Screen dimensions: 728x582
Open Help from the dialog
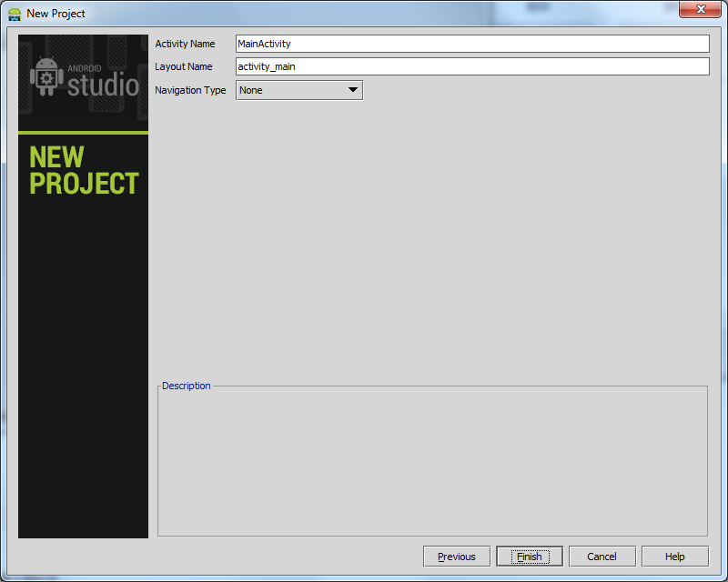[x=674, y=556]
